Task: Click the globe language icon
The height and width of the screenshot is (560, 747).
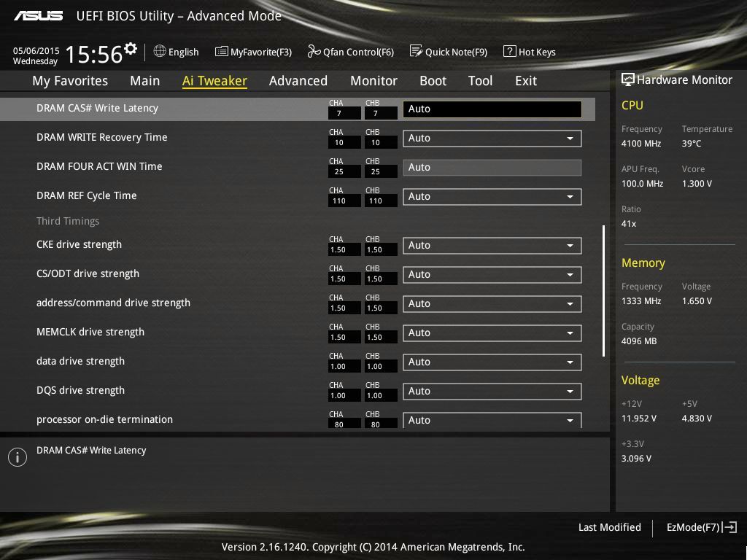Action: 160,51
